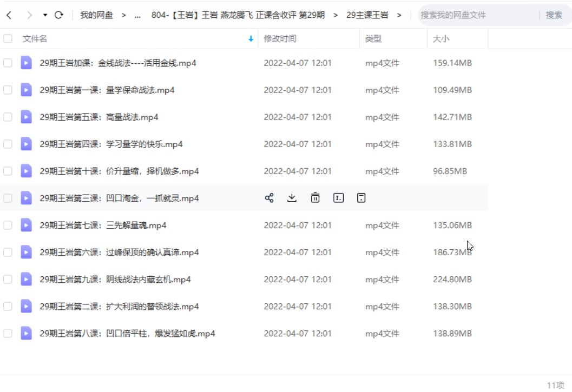Image resolution: width=572 pixels, height=392 pixels.
Task: Click the 搜索 button
Action: pos(554,15)
